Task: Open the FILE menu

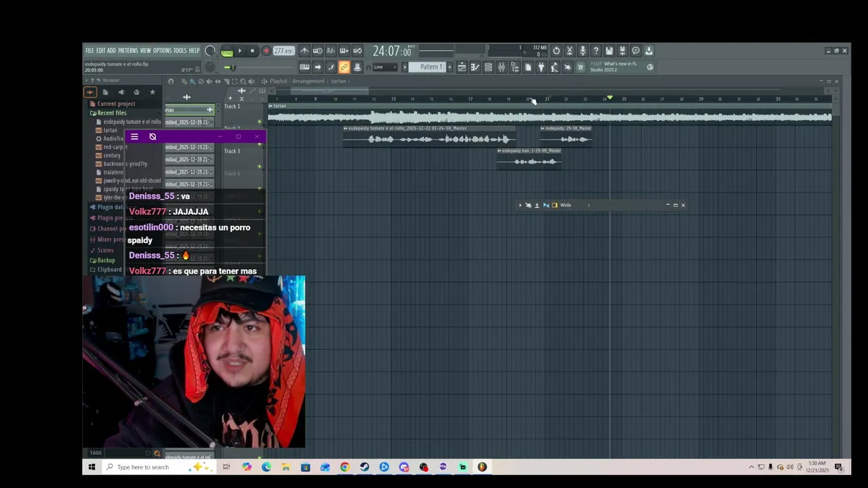Action: [90, 51]
